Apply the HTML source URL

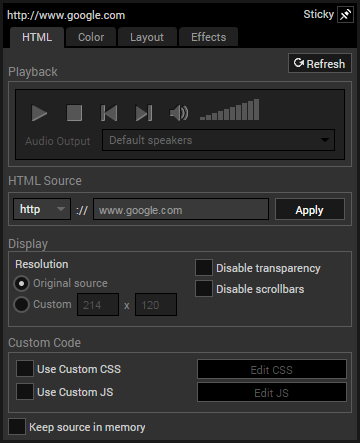310,210
